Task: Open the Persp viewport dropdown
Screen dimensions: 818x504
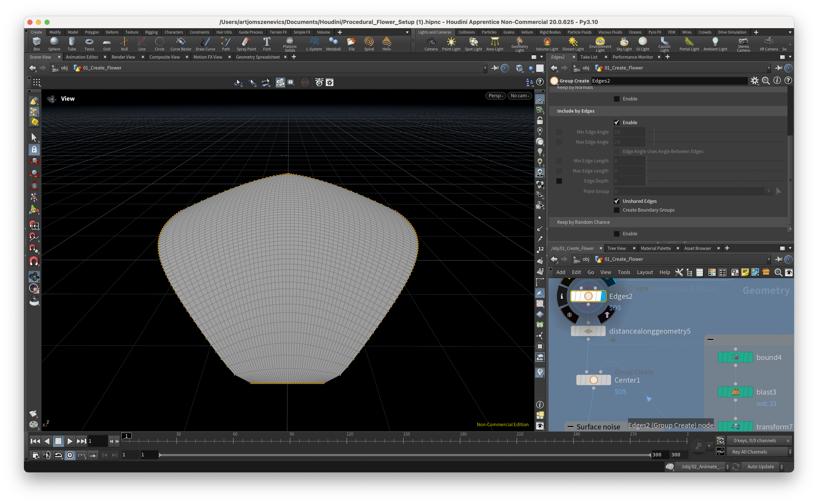Action: pos(495,96)
